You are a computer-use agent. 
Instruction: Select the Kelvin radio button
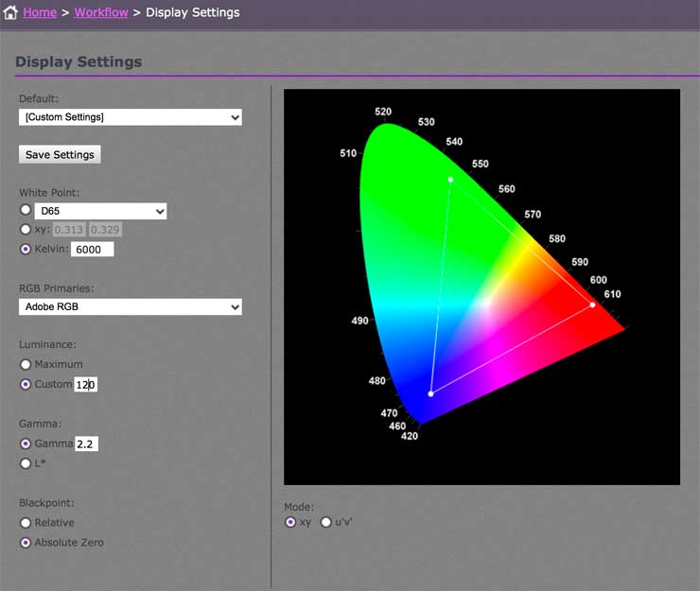[x=26, y=249]
